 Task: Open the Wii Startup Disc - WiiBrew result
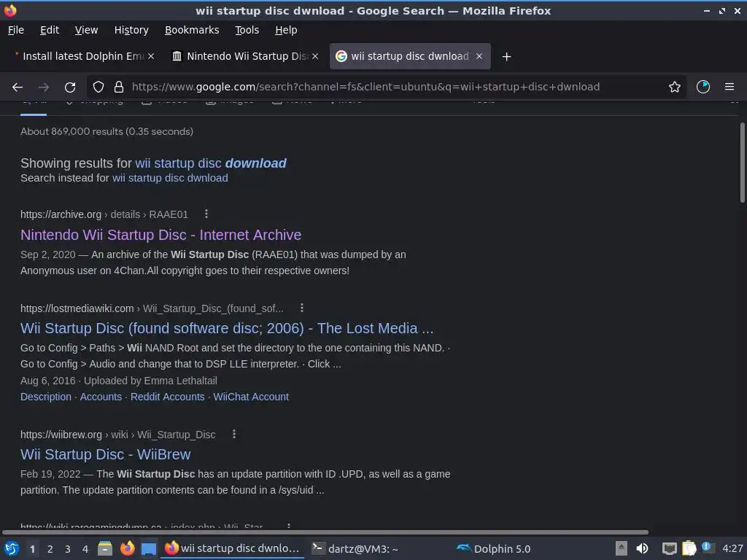point(105,454)
